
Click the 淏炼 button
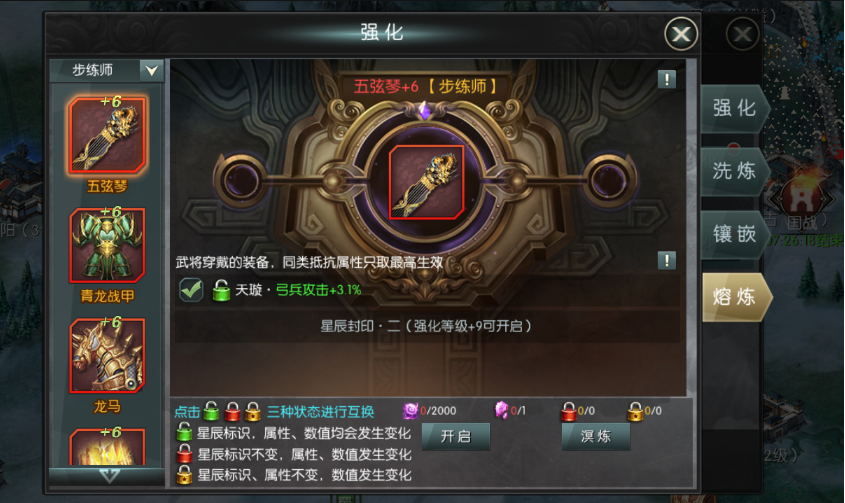tap(596, 436)
